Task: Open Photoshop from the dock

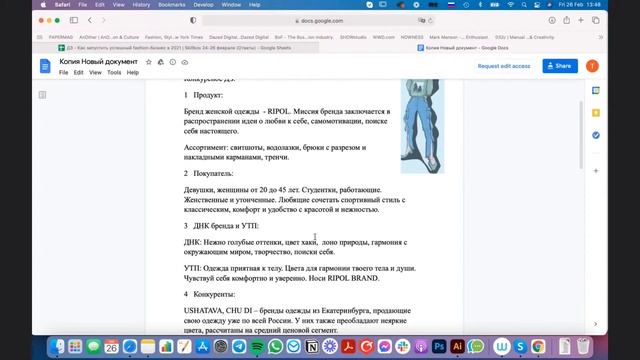Action: coord(439,347)
